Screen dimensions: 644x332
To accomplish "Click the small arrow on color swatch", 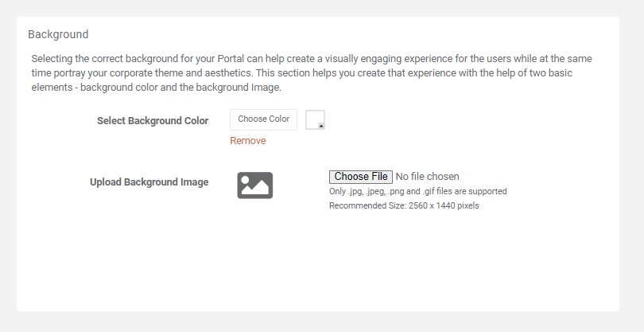I will point(320,125).
